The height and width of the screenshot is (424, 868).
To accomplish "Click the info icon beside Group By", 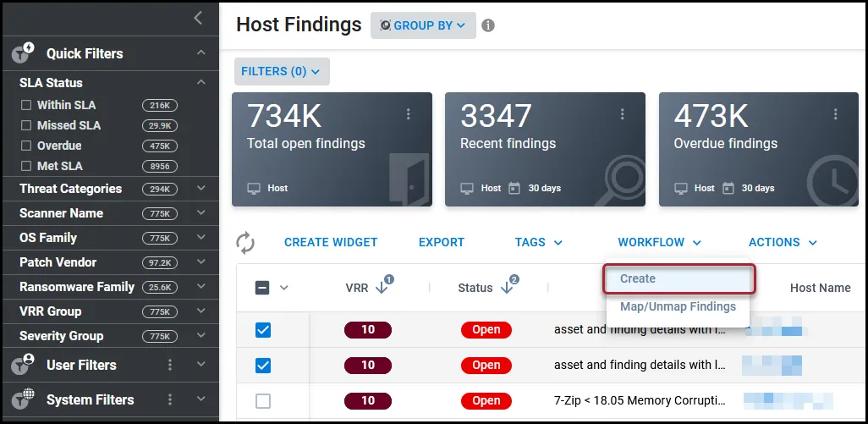I will pyautogui.click(x=487, y=25).
